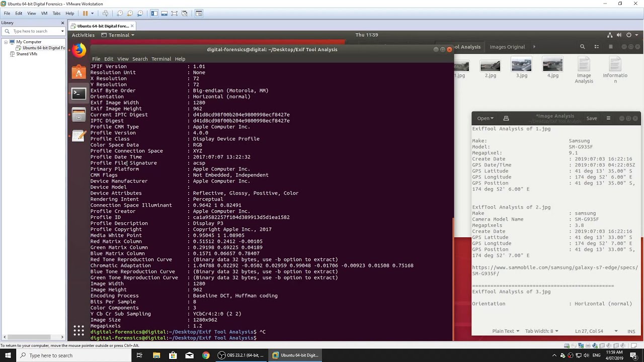Open the terminal window's Terminal menu
Screen dimensions: 644x362
(161, 59)
